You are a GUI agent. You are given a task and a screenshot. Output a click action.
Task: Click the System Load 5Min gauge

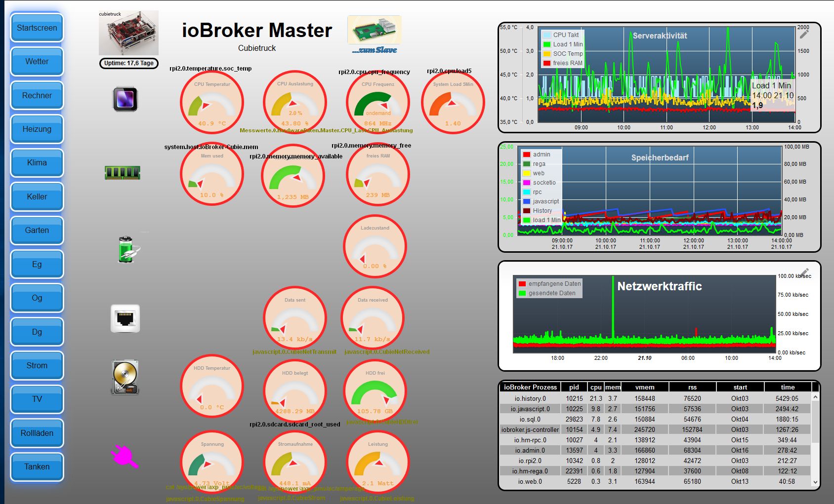[453, 102]
